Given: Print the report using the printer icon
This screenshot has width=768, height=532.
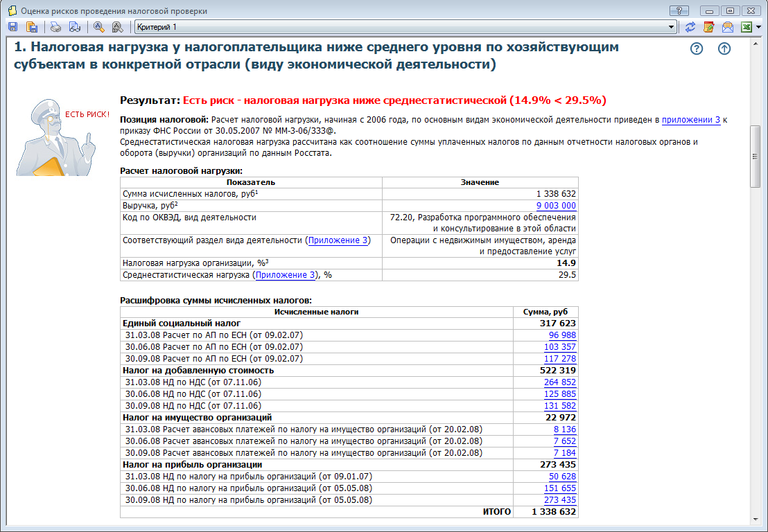Looking at the screenshot, I should click(x=56, y=27).
